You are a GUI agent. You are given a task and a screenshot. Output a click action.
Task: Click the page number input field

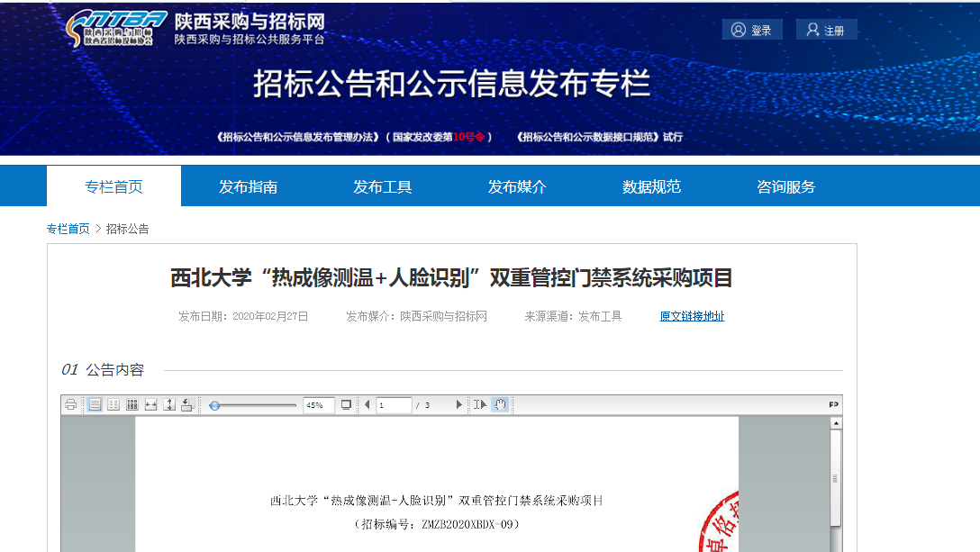pyautogui.click(x=394, y=405)
